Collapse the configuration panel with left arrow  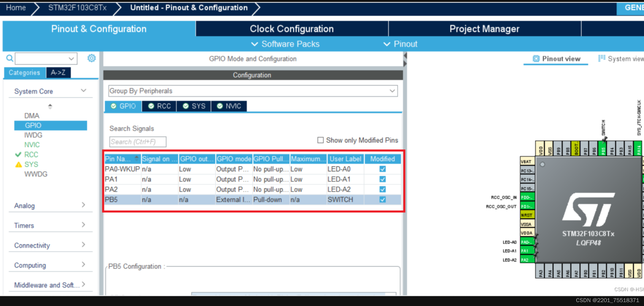(x=405, y=56)
